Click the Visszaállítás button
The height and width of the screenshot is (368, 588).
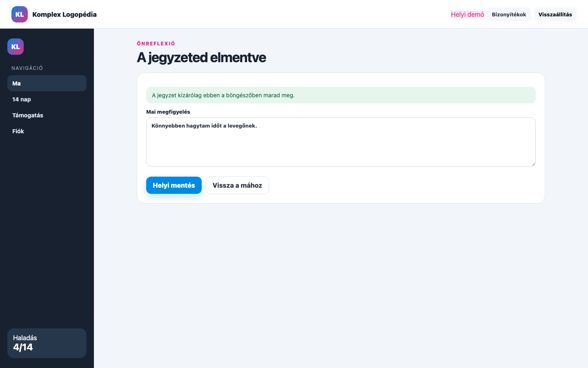point(555,14)
